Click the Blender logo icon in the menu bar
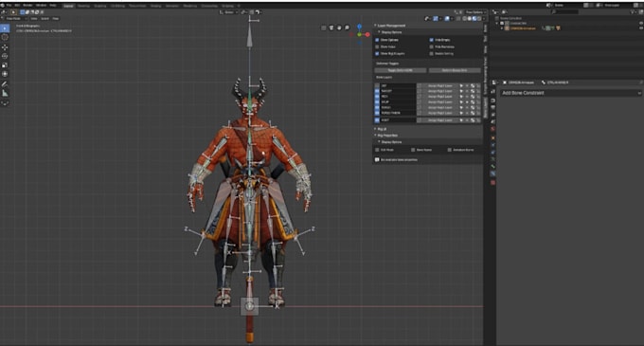This screenshot has height=346, width=644. click(x=3, y=6)
